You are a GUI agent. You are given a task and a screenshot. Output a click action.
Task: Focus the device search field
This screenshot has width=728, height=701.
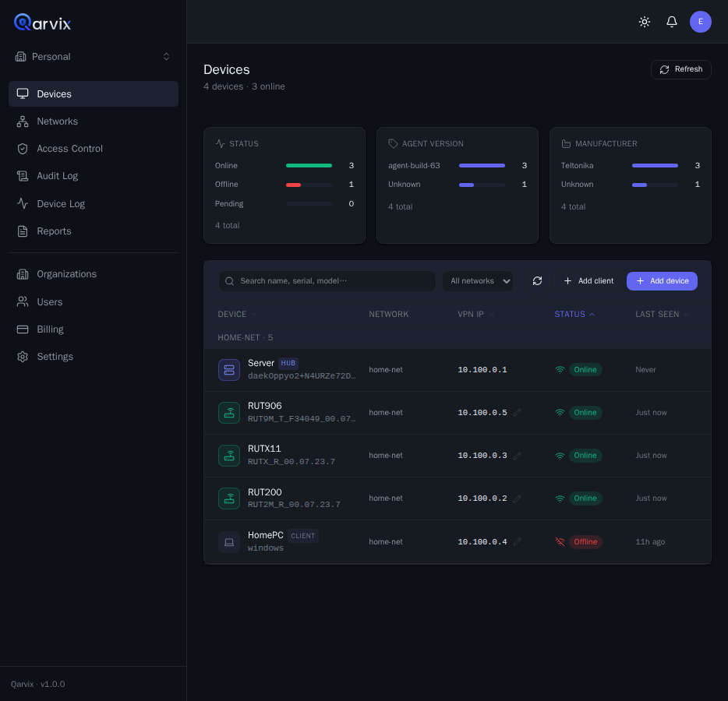pyautogui.click(x=327, y=280)
